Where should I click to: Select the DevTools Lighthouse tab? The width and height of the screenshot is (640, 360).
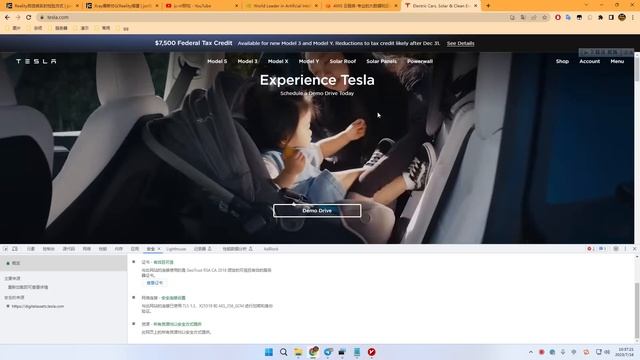[x=176, y=249]
